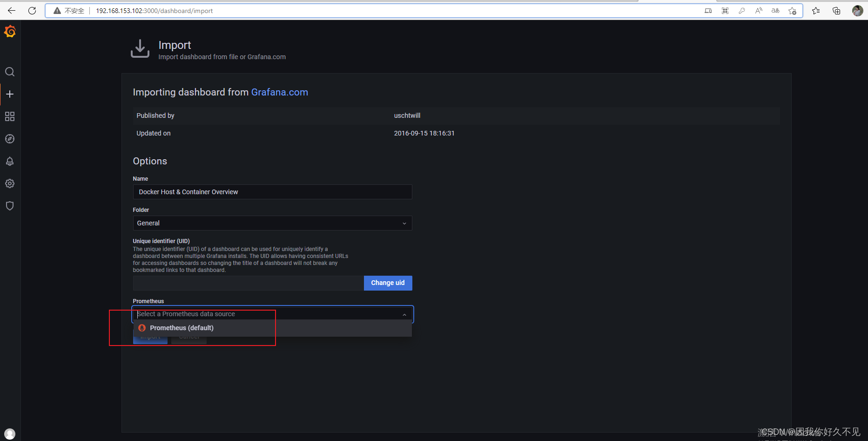Open the Dashboards grid icon
Screen dimensions: 868x441
point(10,116)
